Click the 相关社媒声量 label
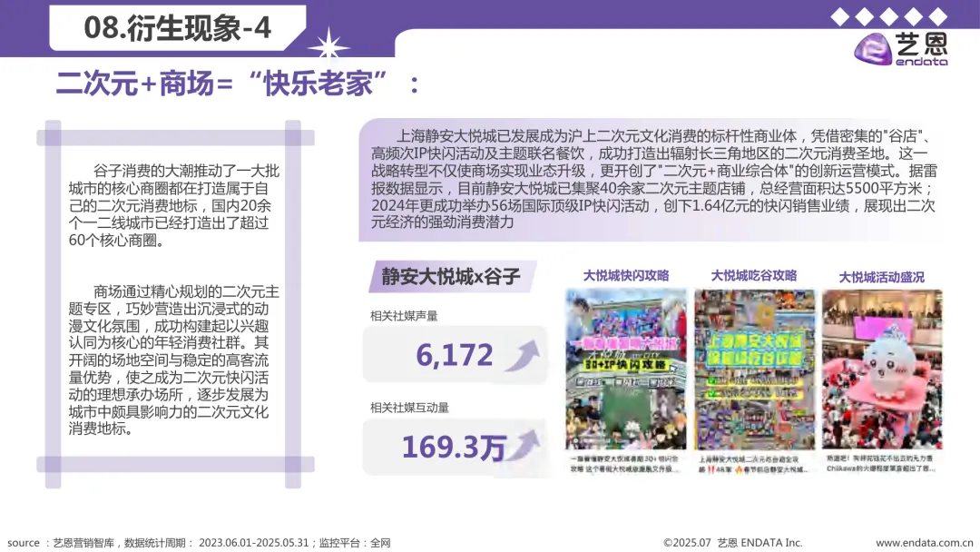 coord(404,316)
